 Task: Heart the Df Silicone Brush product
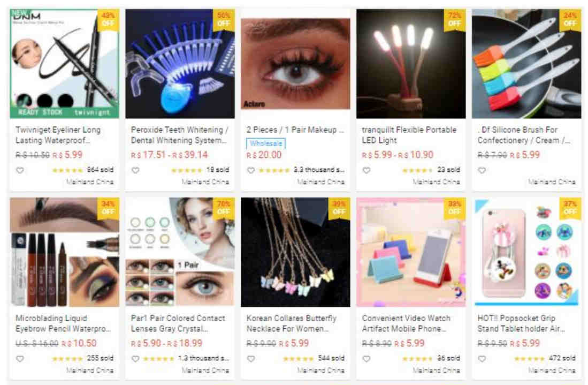coord(482,170)
